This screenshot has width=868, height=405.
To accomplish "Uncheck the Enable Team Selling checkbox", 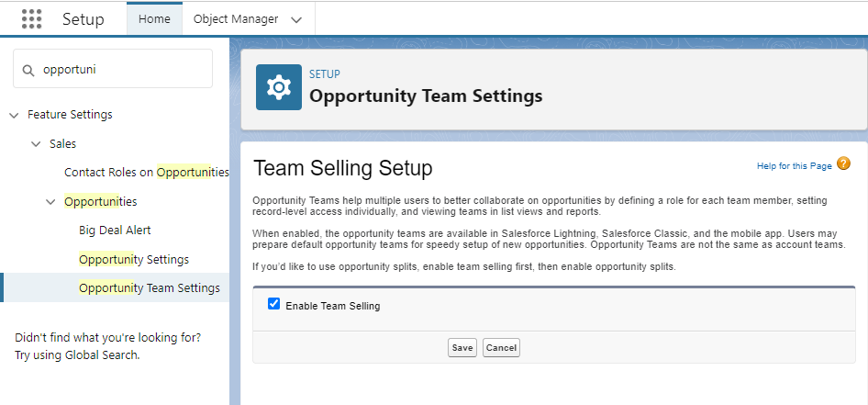I will point(273,304).
